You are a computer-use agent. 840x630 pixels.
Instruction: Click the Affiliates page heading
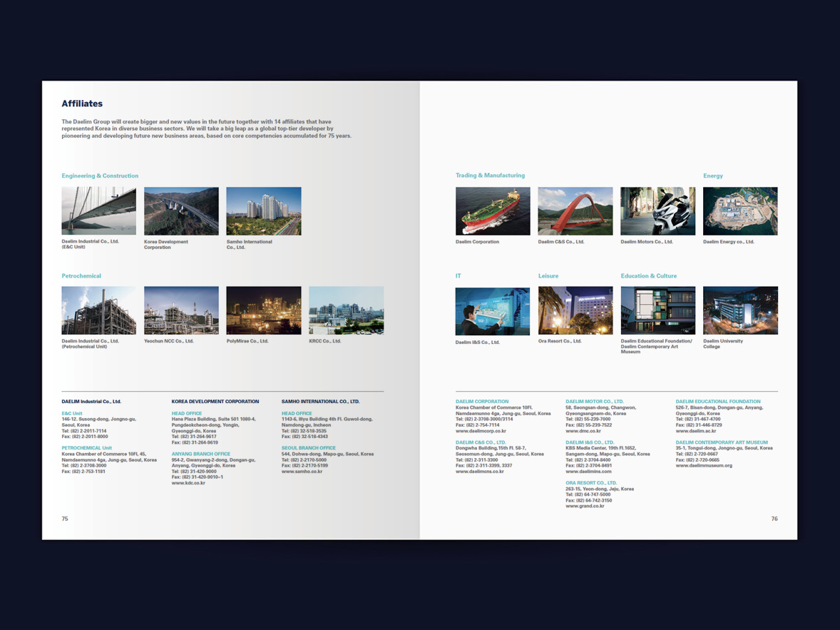[x=82, y=103]
